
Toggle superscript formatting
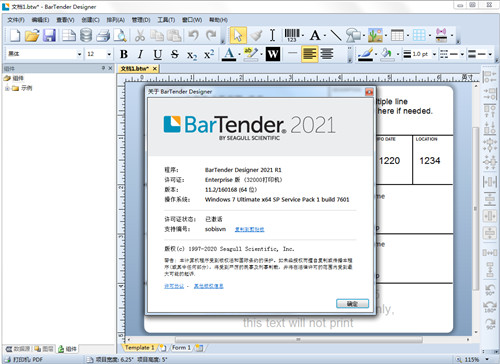(x=209, y=54)
